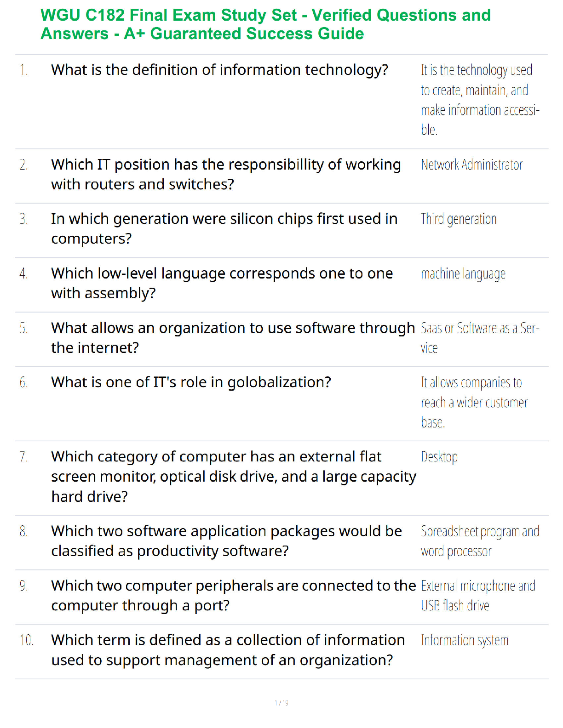This screenshot has width=563, height=728.
Task: Select question 9 about computer peripherals
Action: click(234, 596)
